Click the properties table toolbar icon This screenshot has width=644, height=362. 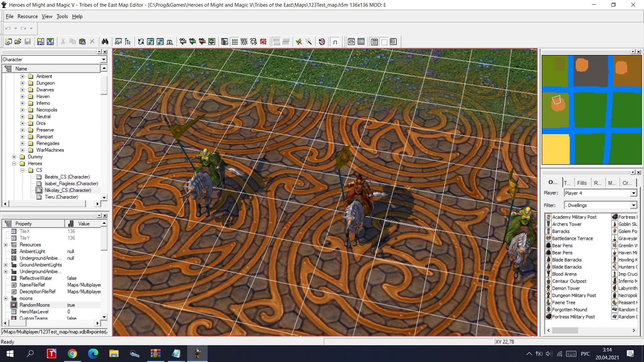tap(225, 42)
